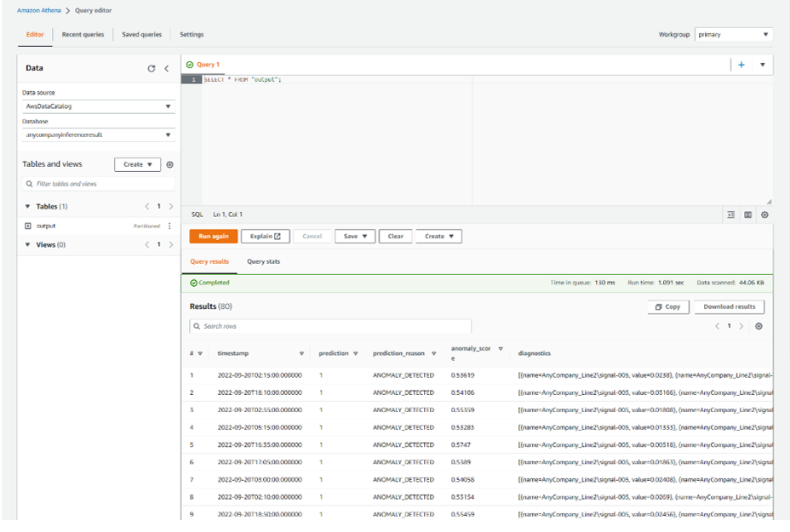Viewport: 790px width, 532px height.
Task: Open output table actions menu
Action: pos(169,226)
